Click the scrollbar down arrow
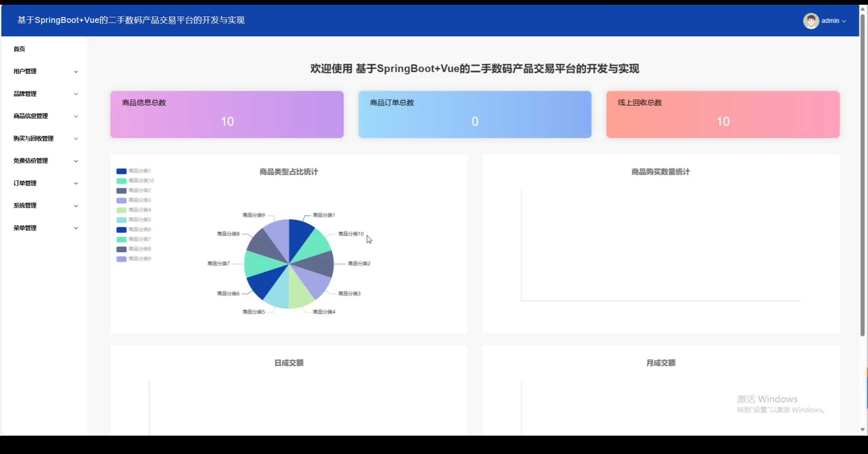 click(863, 430)
